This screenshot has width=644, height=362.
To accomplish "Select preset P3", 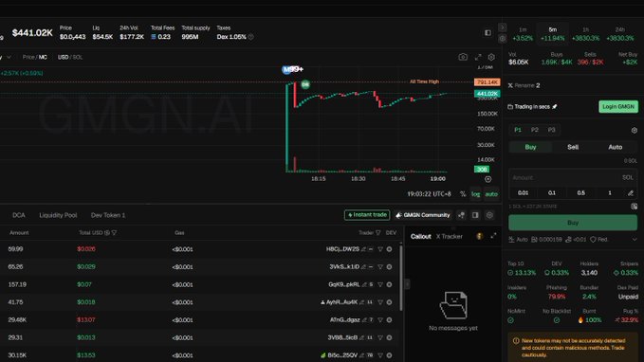I will click(x=551, y=130).
